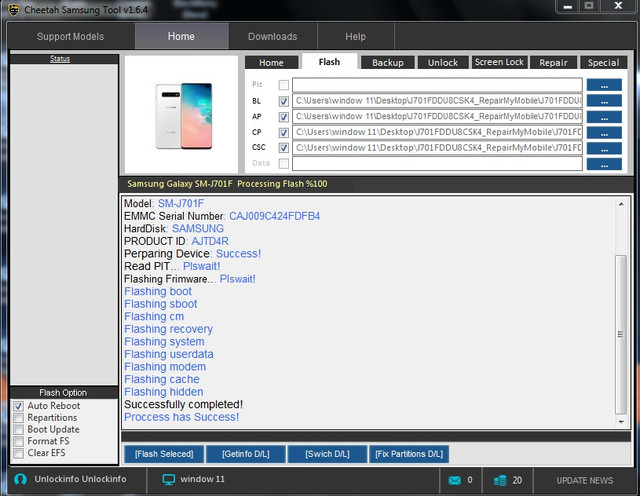Browse for the BL file
Viewport: 640px width, 496px height.
(604, 101)
